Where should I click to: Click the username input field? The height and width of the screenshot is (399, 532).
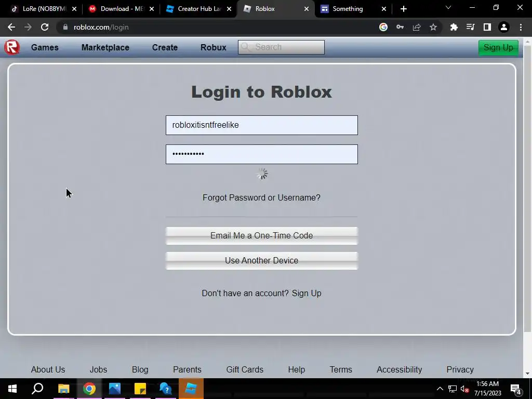(x=262, y=125)
